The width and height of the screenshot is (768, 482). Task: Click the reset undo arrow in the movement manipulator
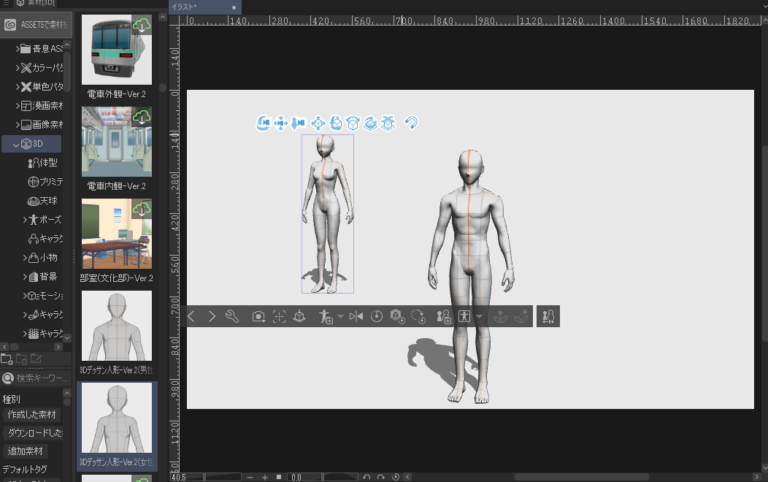pos(411,122)
